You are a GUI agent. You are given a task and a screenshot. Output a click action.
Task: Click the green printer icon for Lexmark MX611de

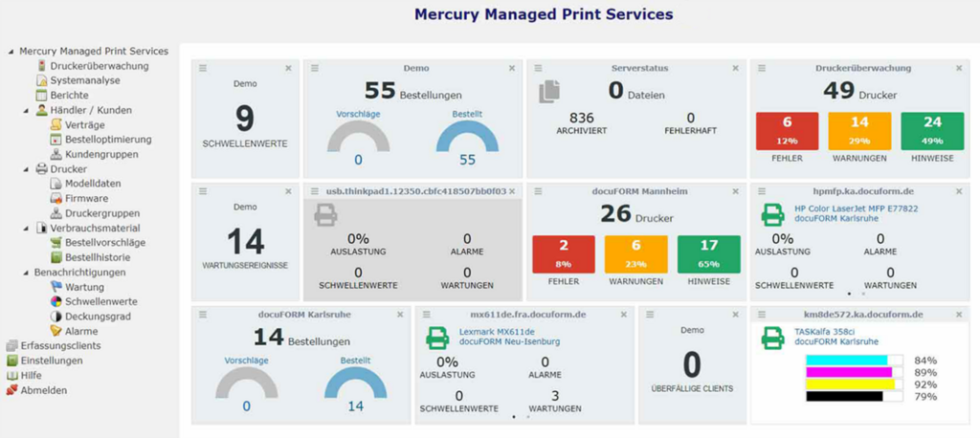[x=436, y=337]
